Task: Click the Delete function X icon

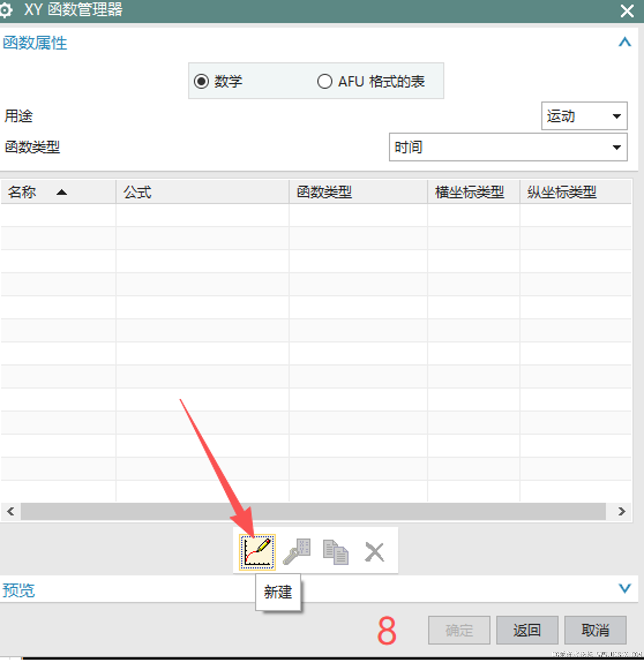Action: click(x=374, y=552)
